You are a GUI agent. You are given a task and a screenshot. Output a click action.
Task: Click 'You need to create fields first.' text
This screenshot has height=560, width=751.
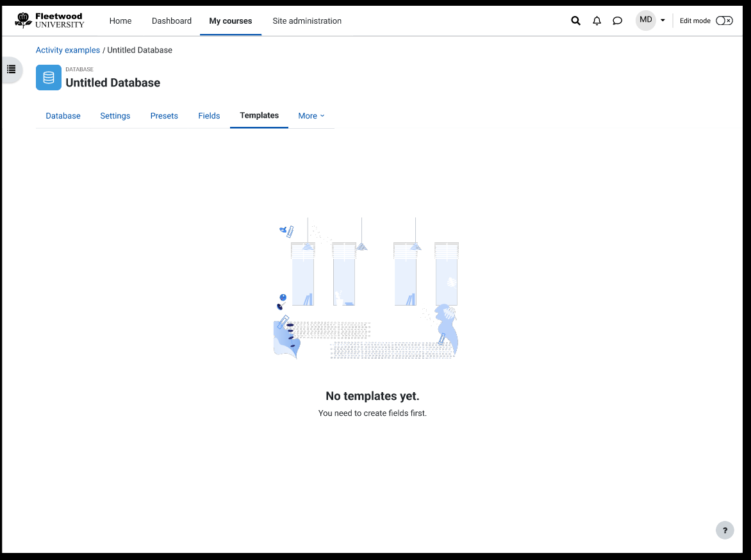point(373,413)
